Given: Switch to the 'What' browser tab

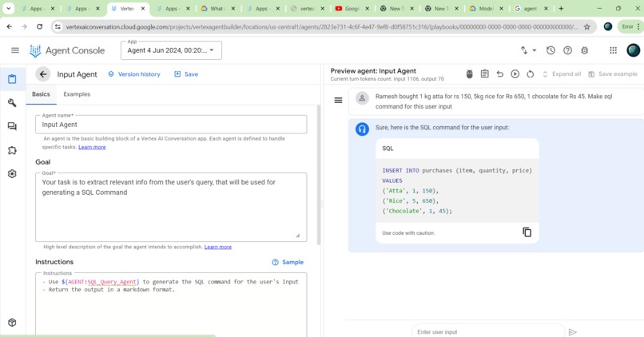Looking at the screenshot, I should [x=217, y=8].
